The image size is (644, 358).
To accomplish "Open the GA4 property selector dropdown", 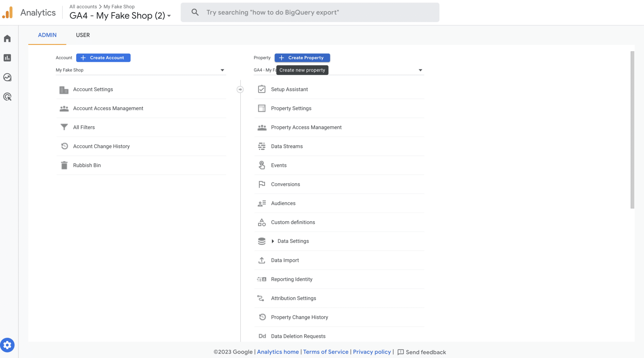I will [339, 70].
